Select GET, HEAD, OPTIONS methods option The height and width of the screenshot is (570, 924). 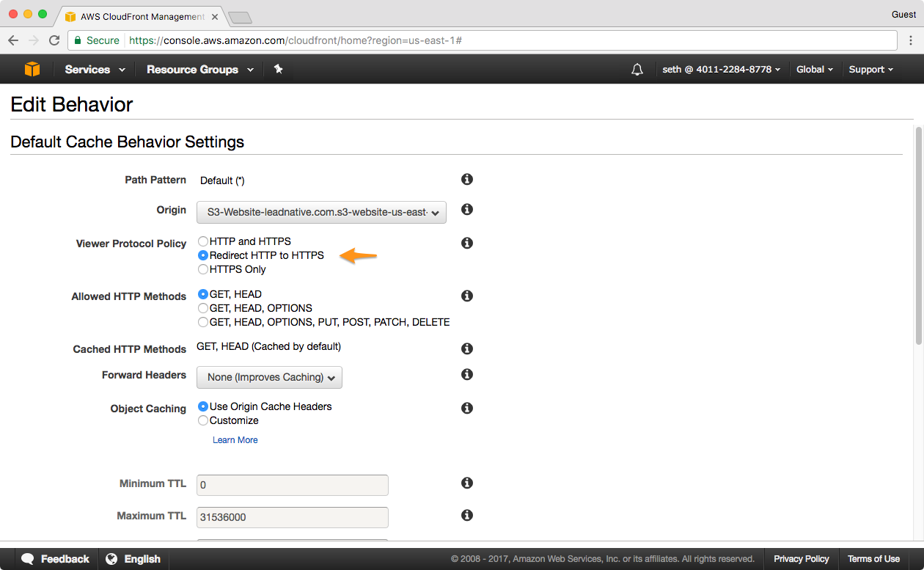point(203,308)
